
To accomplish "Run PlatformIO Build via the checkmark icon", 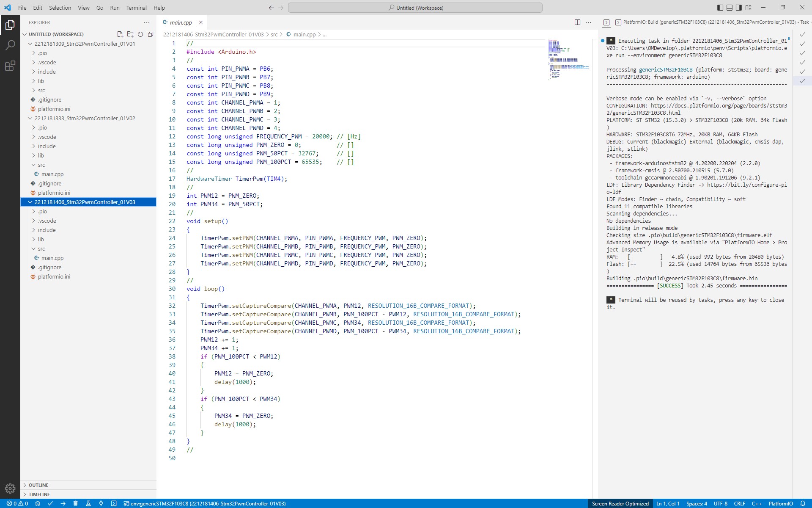I will [x=50, y=503].
